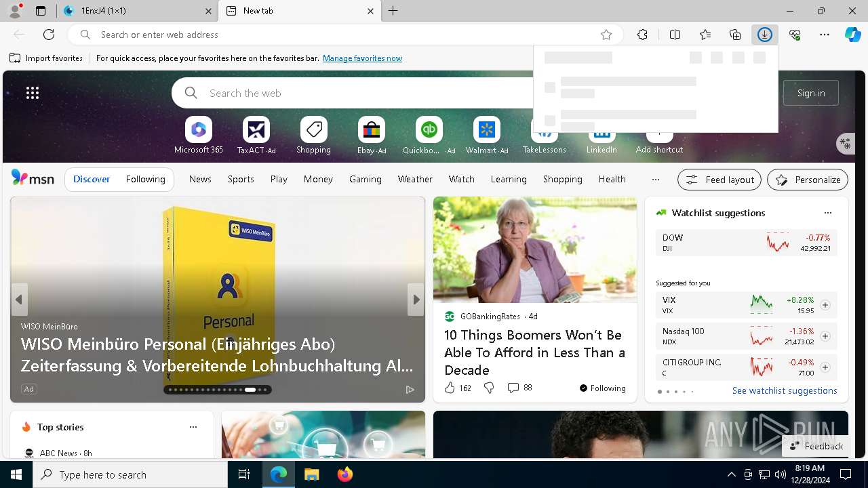Launch the Copilot sidebar icon

coord(852,35)
